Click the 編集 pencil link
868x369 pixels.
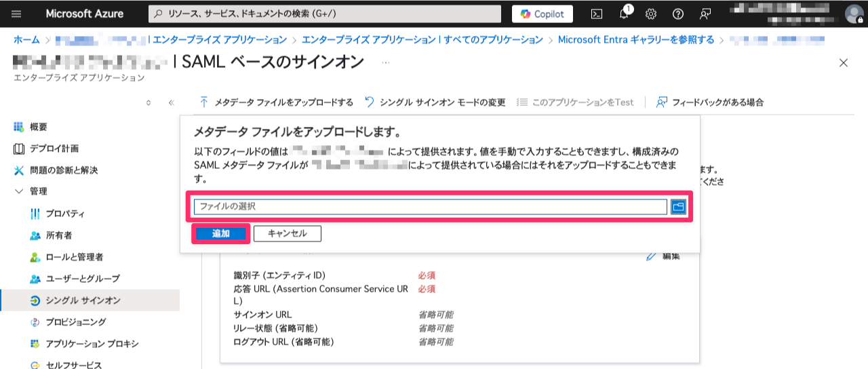pos(663,256)
